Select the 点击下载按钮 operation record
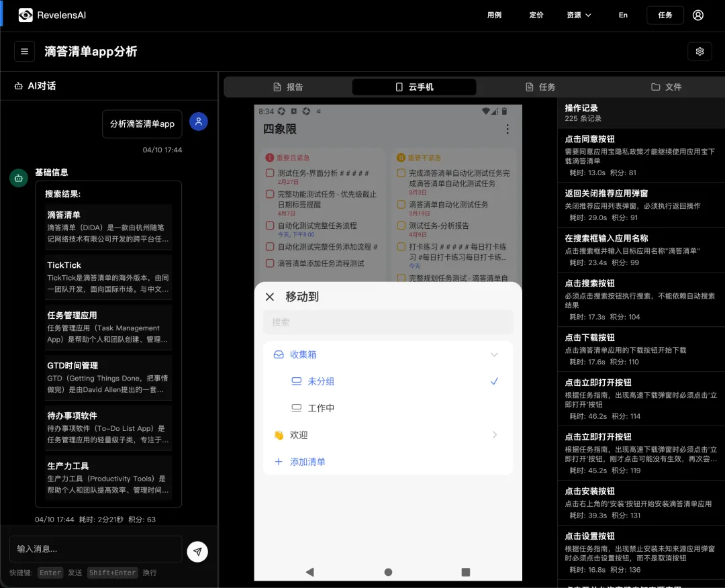Viewport: 725px width, 588px height. [x=641, y=349]
